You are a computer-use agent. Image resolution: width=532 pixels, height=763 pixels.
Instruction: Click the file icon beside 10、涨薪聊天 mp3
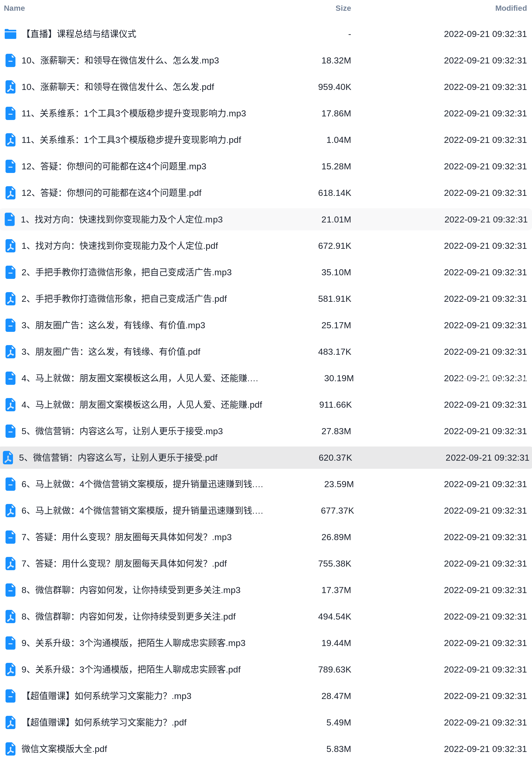click(x=11, y=60)
